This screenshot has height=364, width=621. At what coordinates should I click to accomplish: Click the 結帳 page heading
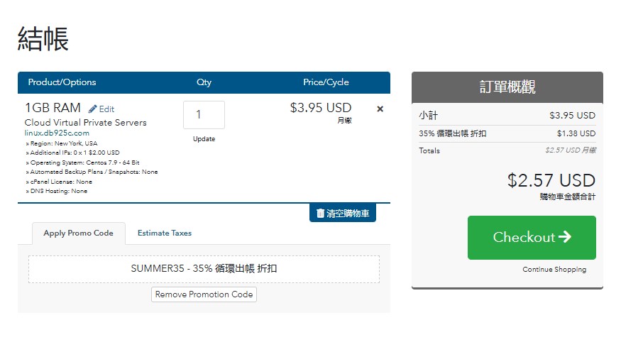(x=43, y=39)
